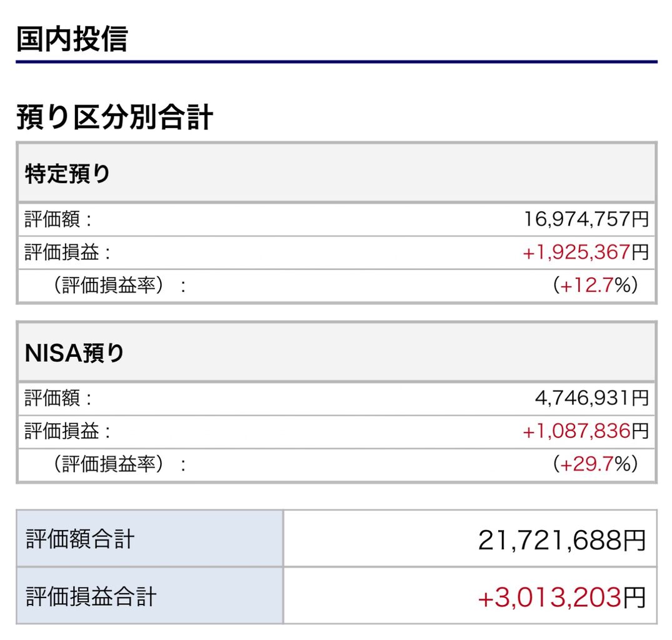This screenshot has height=640, width=672.
Task: Click the 特定預り section header
Action: (68, 174)
